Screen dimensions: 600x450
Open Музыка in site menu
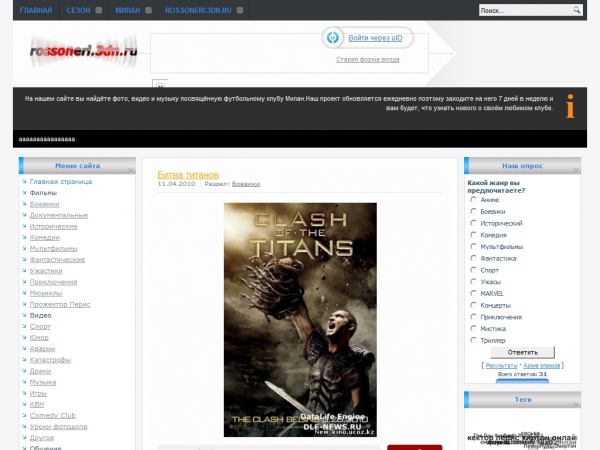tap(43, 382)
